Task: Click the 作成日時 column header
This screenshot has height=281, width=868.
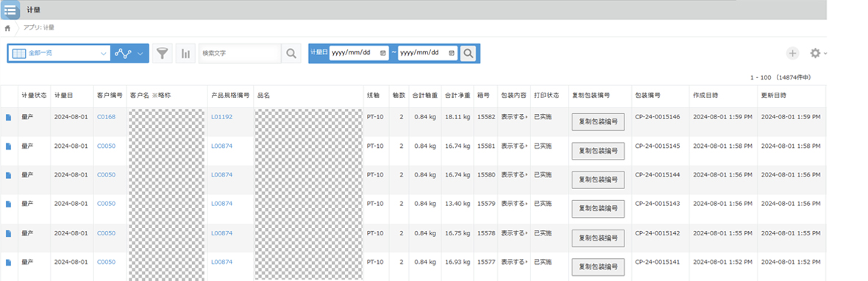Action: coord(706,95)
